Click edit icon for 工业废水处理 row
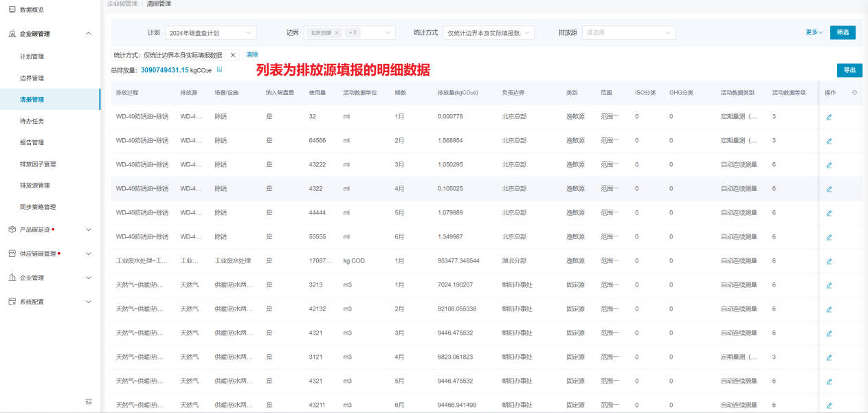 click(x=829, y=261)
